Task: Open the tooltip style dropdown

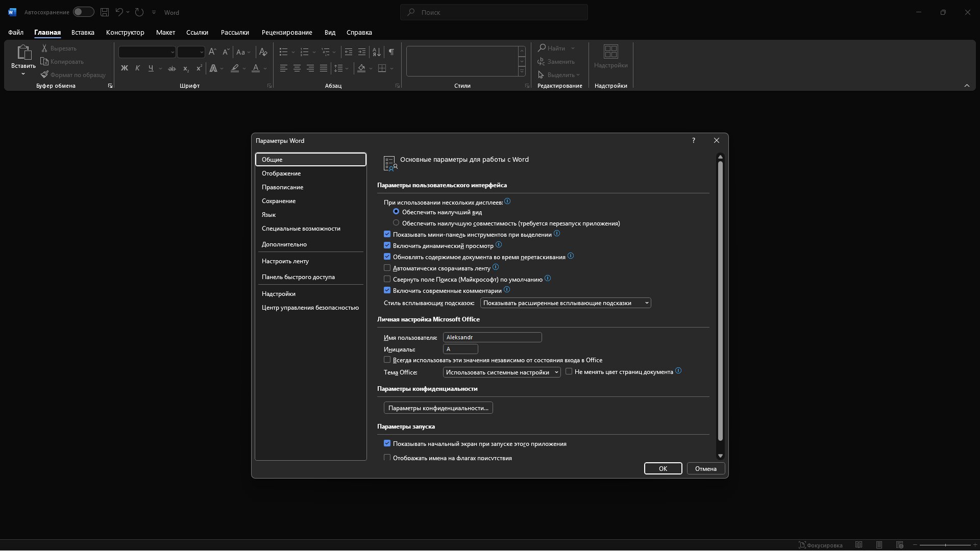Action: click(x=565, y=303)
